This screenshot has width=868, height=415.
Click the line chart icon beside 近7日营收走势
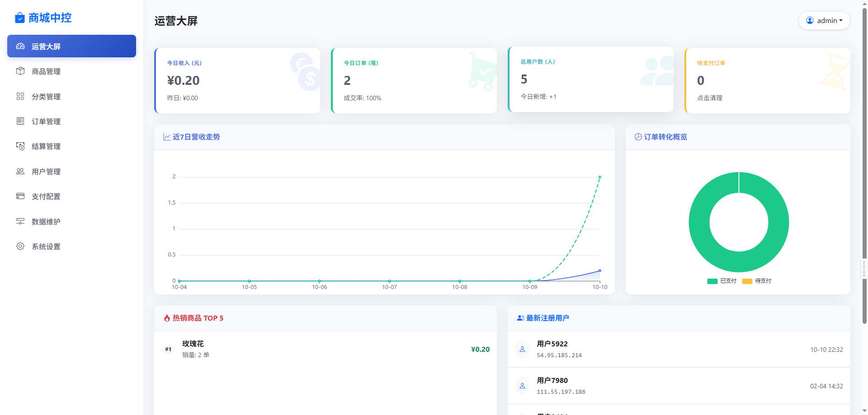167,137
